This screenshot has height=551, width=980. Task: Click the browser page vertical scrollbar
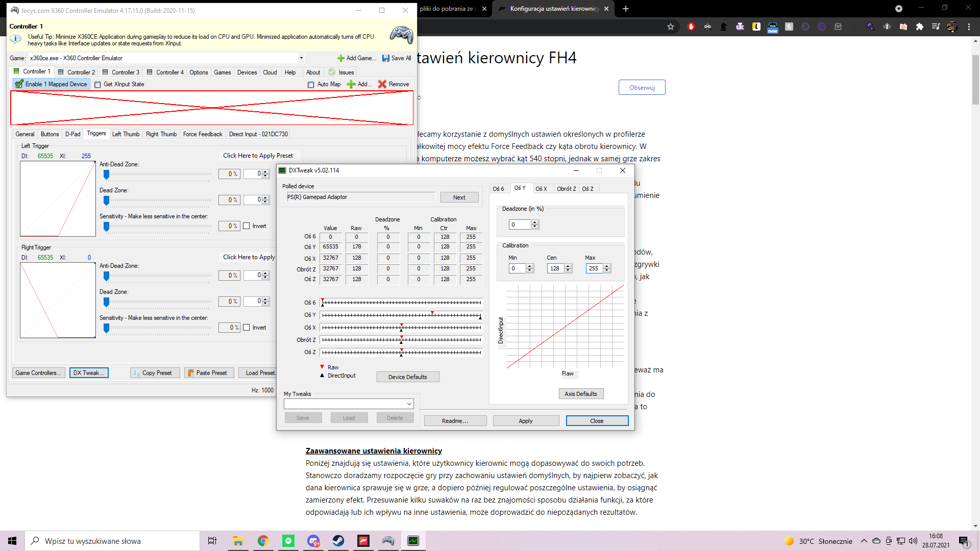click(x=975, y=79)
